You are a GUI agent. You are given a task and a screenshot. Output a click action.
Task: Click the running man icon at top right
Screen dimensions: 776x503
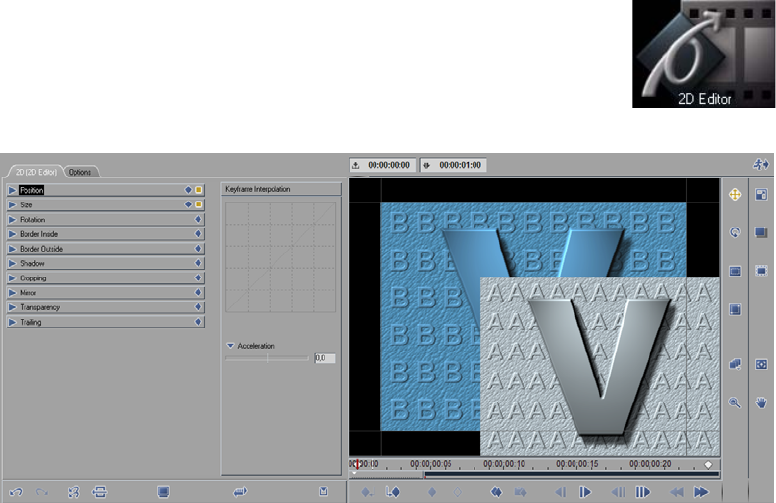click(x=761, y=164)
